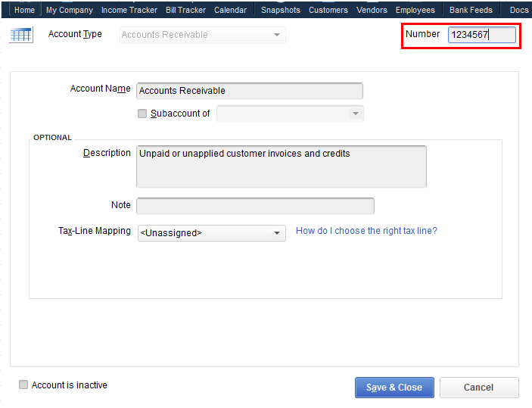Screen dimensions: 532x408
Task: Go to My Company
Action: tap(70, 10)
